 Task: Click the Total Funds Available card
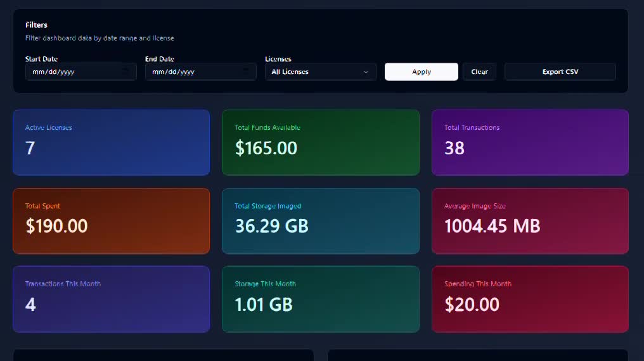click(320, 142)
